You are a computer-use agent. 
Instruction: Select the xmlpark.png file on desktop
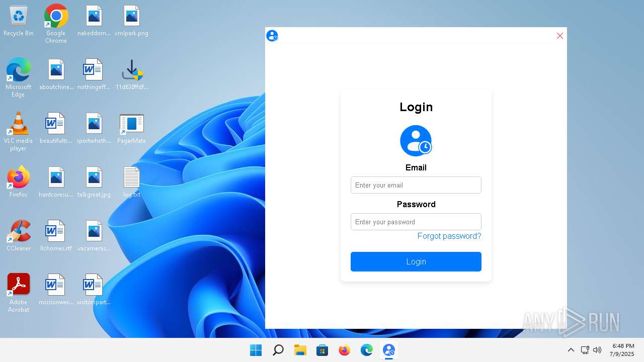(x=131, y=21)
